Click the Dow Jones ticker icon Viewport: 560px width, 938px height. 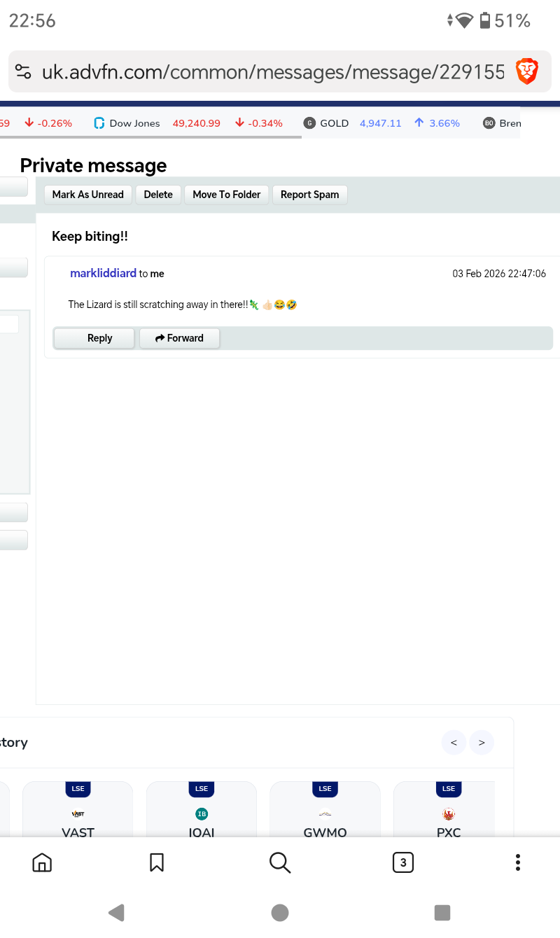[x=99, y=123]
